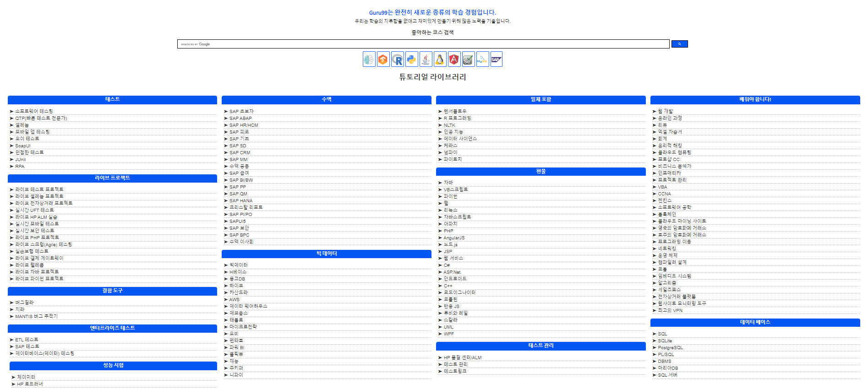Open the SAP CRM tutorial link

click(240, 152)
